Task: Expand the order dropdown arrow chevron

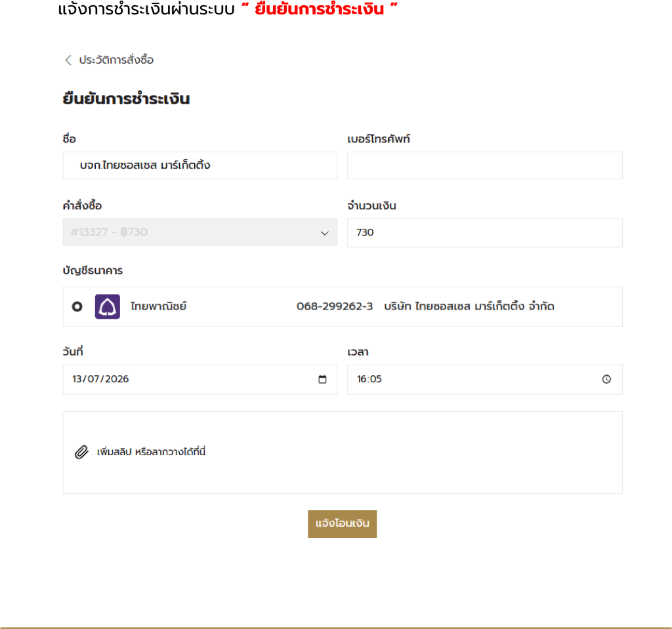Action: point(324,233)
